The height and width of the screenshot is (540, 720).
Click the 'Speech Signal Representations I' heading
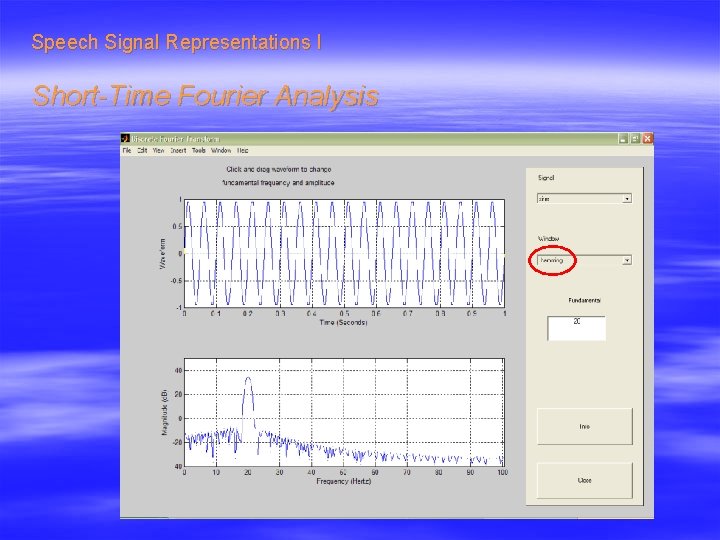click(176, 42)
